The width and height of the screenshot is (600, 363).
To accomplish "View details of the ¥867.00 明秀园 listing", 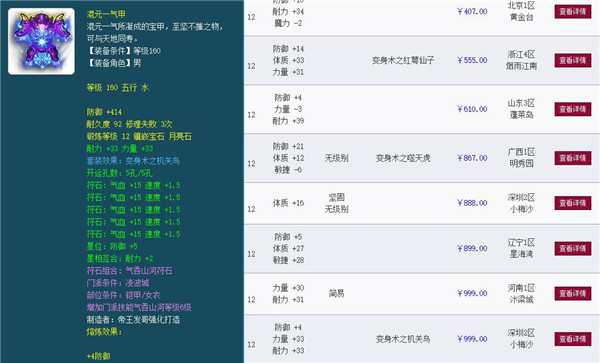I will coord(573,158).
